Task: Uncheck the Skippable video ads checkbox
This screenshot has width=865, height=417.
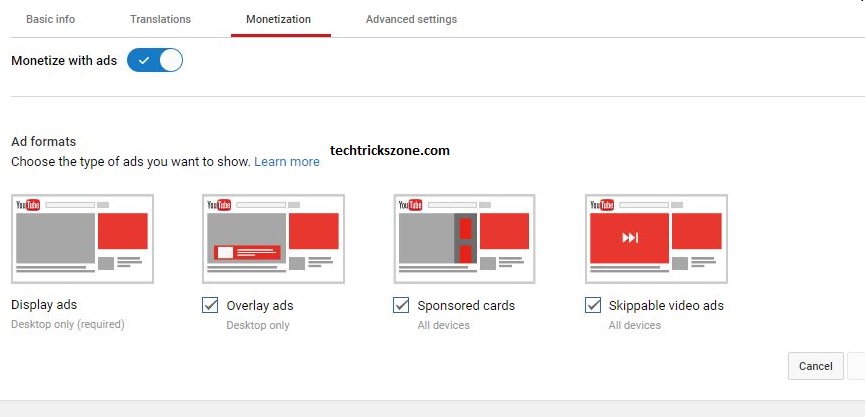Action: point(593,305)
